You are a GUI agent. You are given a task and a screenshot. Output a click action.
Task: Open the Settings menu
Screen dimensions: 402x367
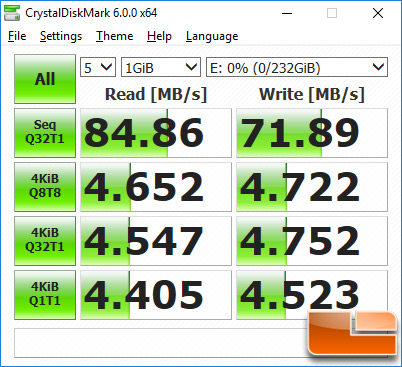coord(61,36)
